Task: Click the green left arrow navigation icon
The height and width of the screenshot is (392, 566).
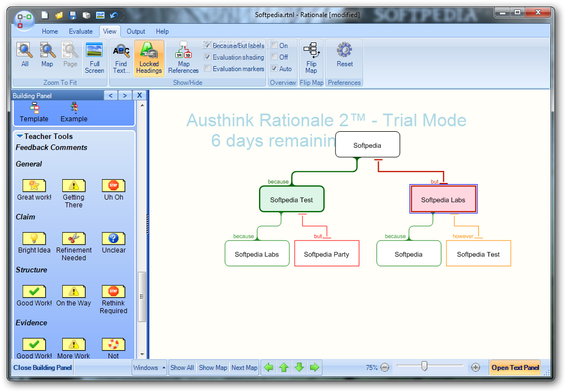Action: tap(268, 367)
